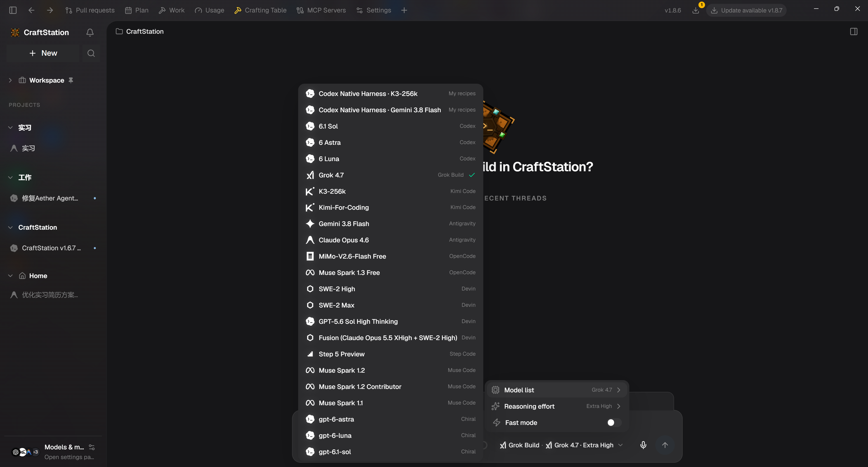This screenshot has height=467, width=868.
Task: Open the CraftStation v1.6.7 thread
Action: [53, 248]
